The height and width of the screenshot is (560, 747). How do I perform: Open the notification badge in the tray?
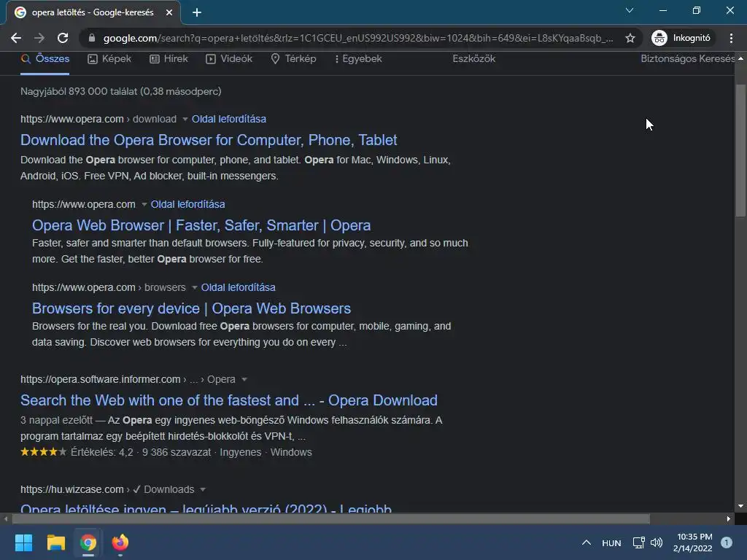726,542
